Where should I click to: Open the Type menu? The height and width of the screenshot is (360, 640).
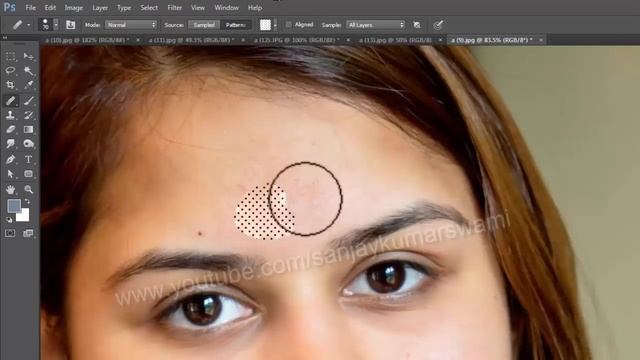[124, 8]
